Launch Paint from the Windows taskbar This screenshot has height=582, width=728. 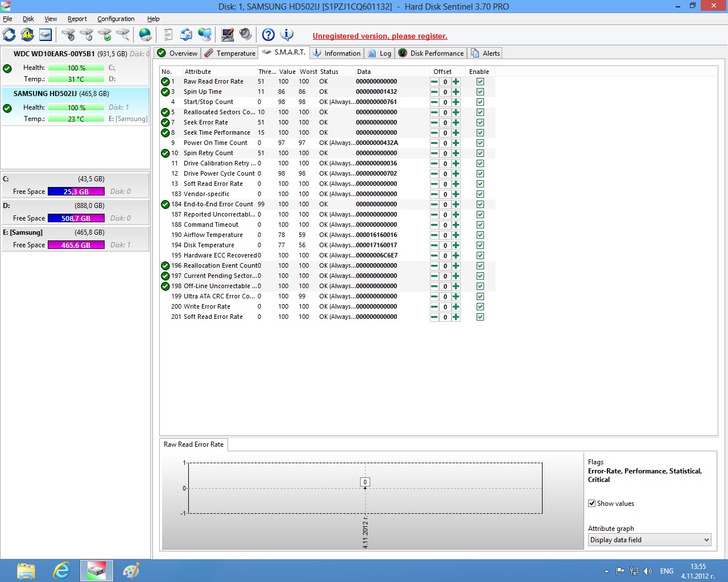(x=131, y=571)
